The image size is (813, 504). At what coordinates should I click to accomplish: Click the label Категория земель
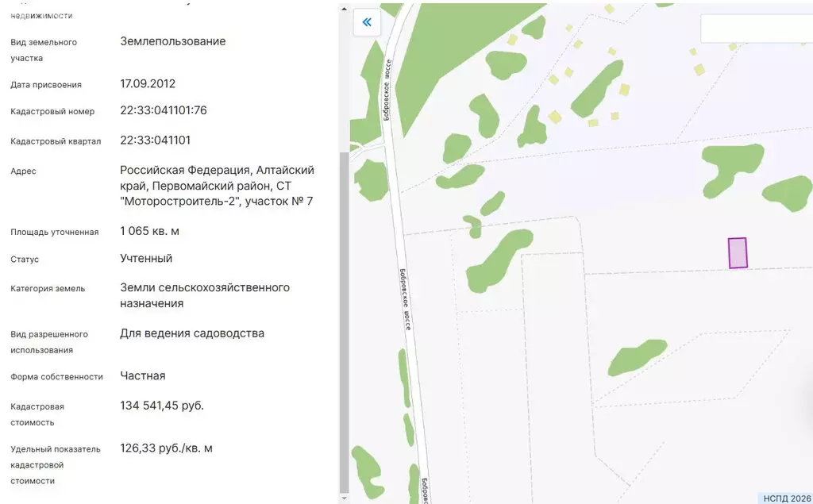click(48, 289)
